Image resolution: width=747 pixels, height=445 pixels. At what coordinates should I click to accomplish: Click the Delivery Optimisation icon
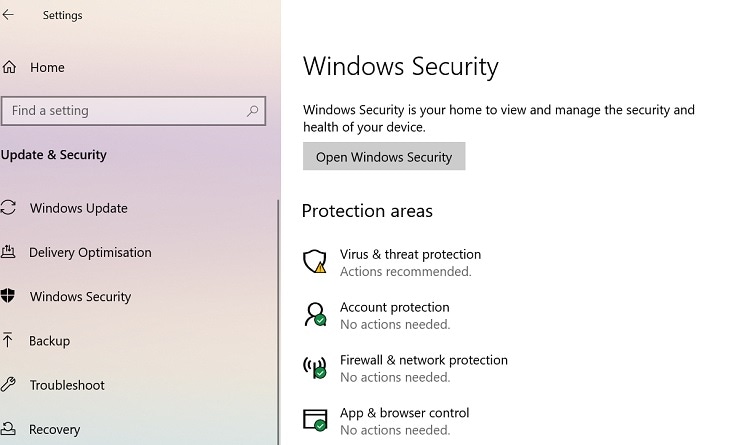(9, 252)
